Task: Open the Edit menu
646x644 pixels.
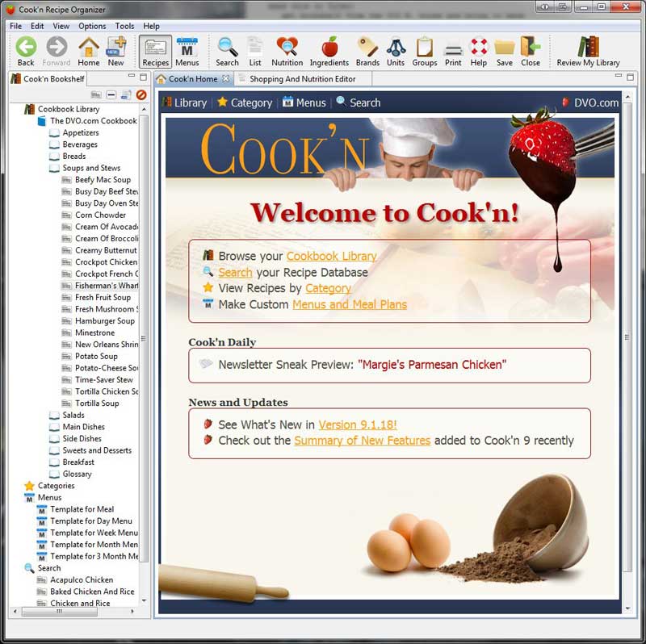Action: tap(37, 26)
